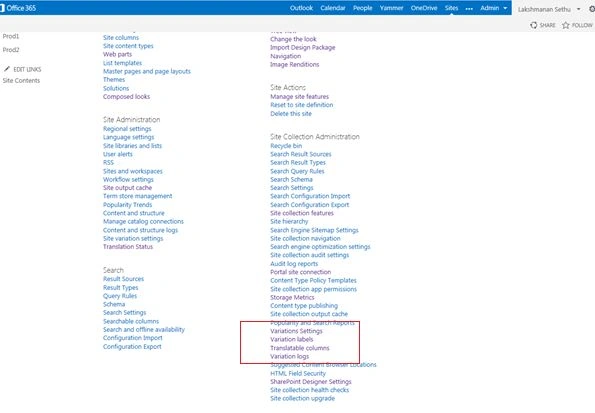Viewport: 595px width, 413px height.
Task: Open Composed looks link
Action: click(x=126, y=97)
